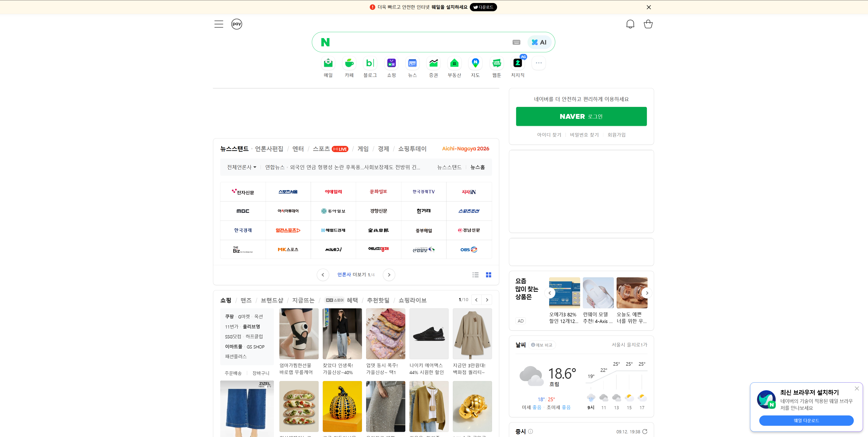868x437 pixels.
Task: Open the shopping basket icon
Action: (648, 24)
